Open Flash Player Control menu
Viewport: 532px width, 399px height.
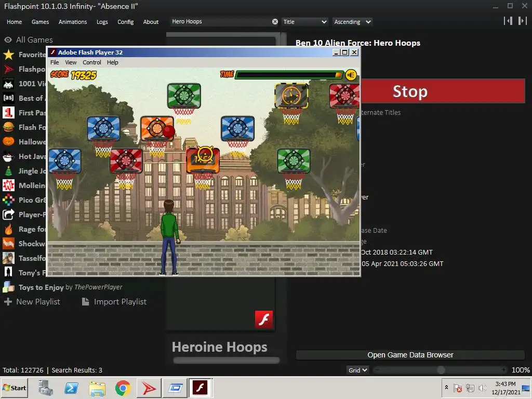pyautogui.click(x=91, y=62)
